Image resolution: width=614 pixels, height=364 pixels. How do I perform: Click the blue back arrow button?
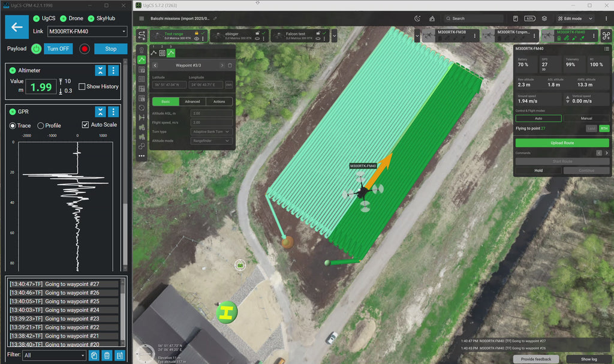coord(17,27)
